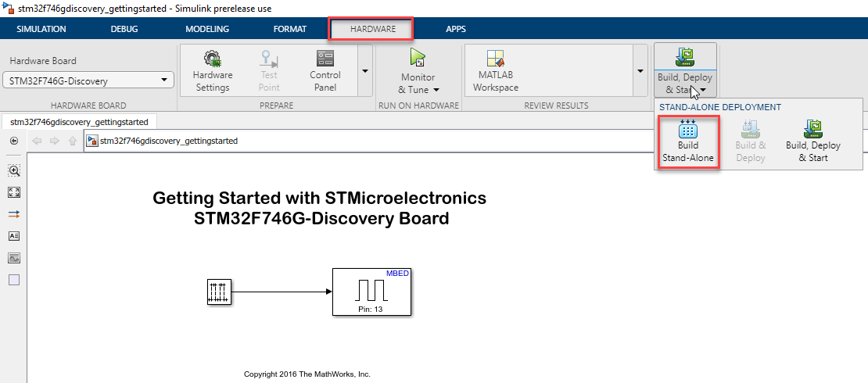
Task: Choose Build, Deploy & Start in dropdown list
Action: 813,141
